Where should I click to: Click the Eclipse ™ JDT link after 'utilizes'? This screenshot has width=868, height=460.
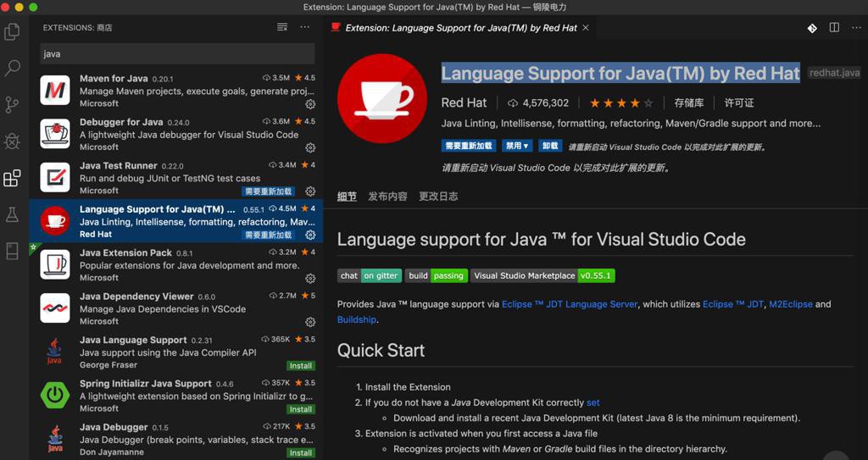pyautogui.click(x=733, y=304)
